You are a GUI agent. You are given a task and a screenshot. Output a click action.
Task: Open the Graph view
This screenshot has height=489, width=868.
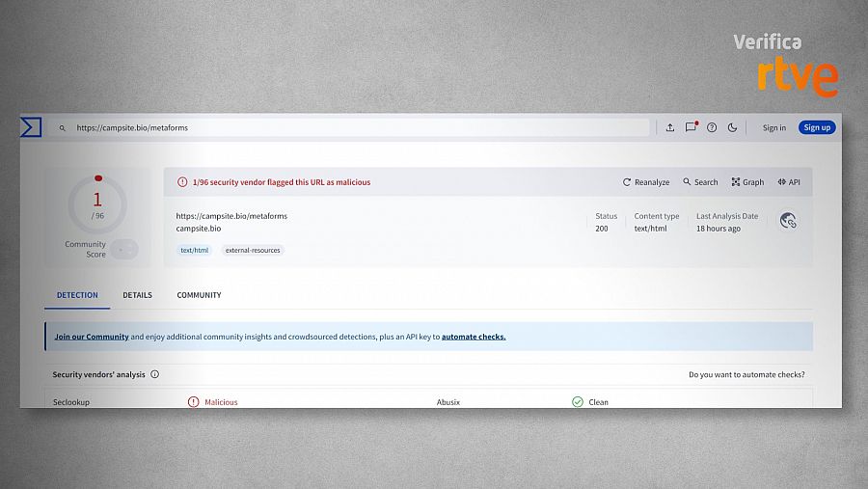pos(747,182)
